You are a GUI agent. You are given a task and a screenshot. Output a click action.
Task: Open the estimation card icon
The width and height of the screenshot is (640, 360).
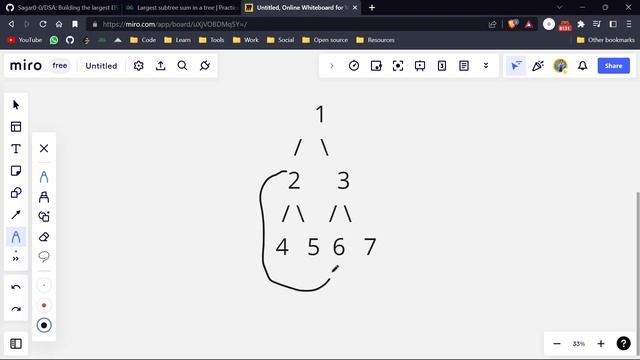[x=442, y=66]
